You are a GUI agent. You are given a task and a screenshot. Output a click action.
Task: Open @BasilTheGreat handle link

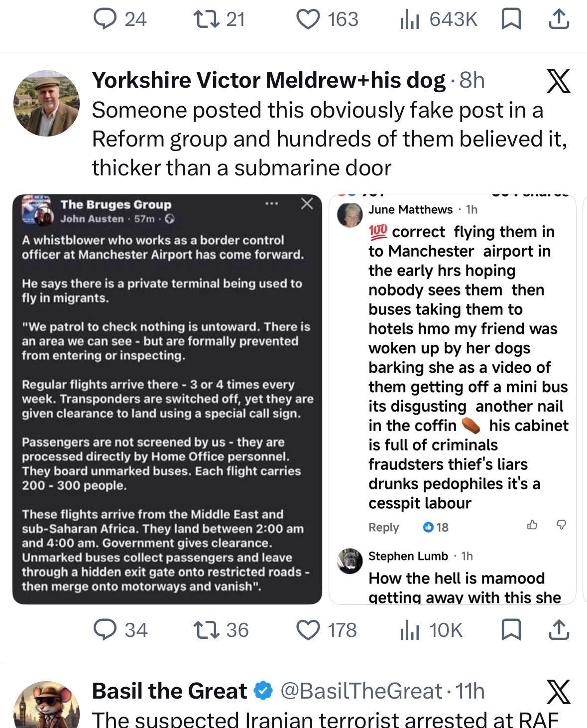(x=361, y=691)
